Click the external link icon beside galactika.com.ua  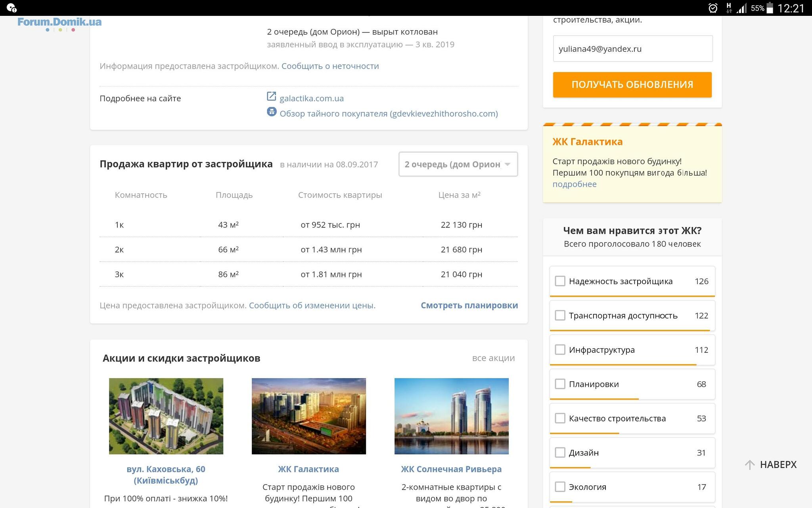(x=272, y=96)
